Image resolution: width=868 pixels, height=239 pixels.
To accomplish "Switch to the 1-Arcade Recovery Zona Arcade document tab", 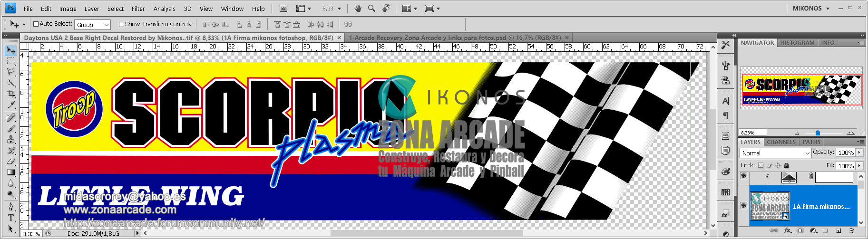I will (x=455, y=38).
